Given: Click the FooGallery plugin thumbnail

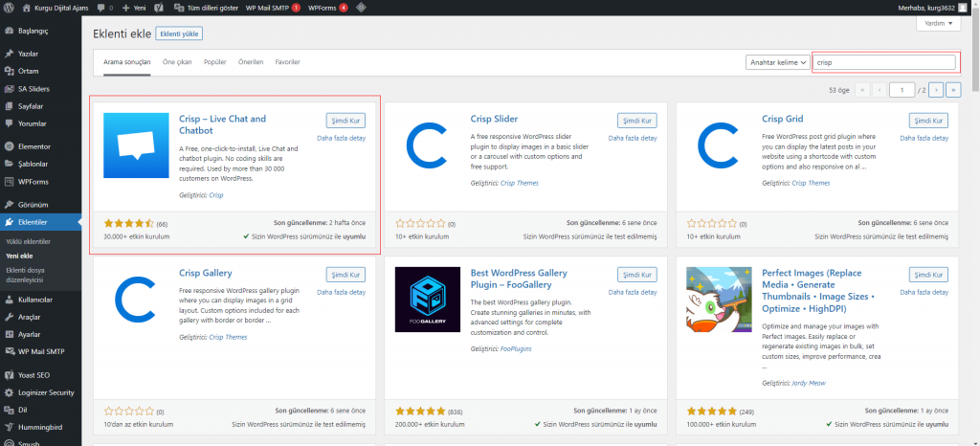Looking at the screenshot, I should tap(428, 300).
